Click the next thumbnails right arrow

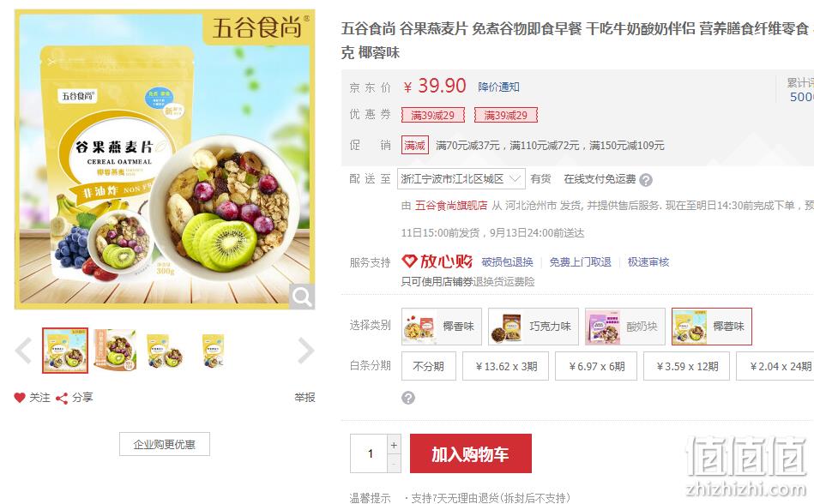[305, 351]
